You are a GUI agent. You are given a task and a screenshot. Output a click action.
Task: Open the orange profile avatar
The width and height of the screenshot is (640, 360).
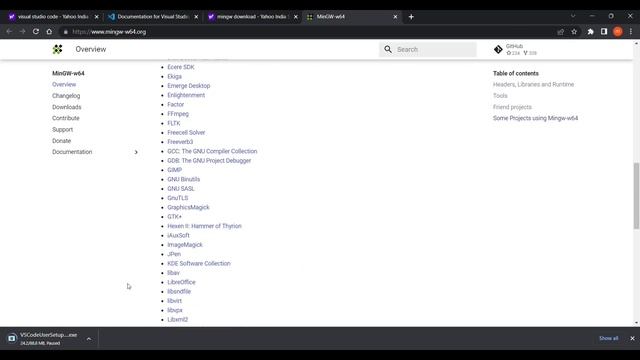(618, 31)
